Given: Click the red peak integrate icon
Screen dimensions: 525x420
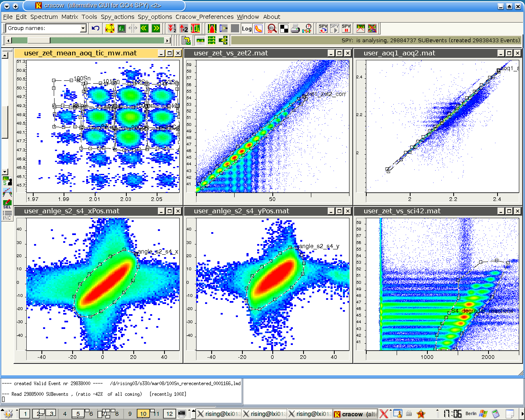Looking at the screenshot, I should point(212,28).
